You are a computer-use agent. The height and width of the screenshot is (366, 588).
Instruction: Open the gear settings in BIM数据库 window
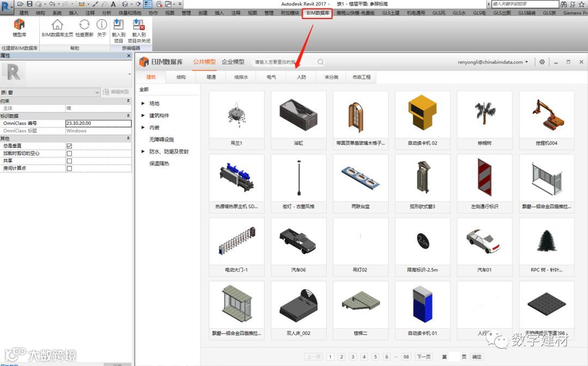(542, 62)
